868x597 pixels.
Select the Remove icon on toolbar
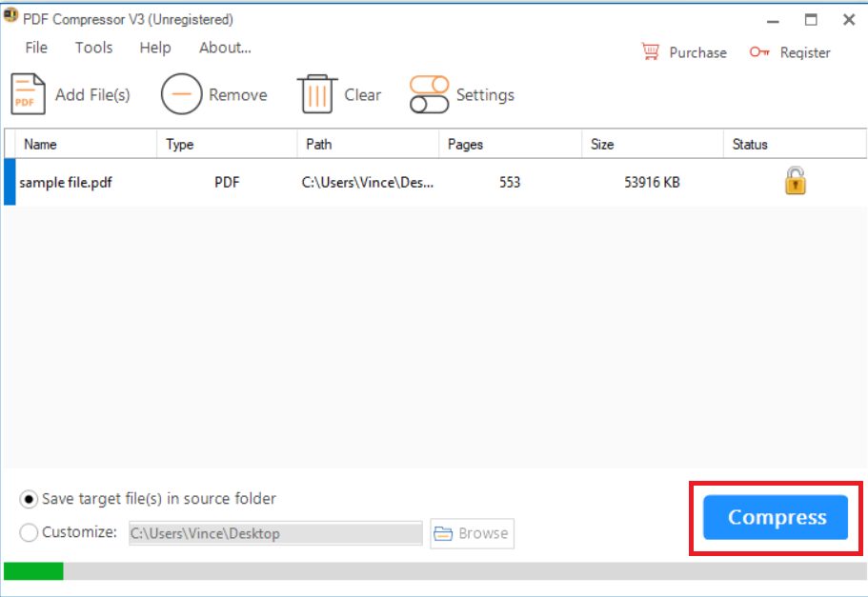tap(181, 93)
